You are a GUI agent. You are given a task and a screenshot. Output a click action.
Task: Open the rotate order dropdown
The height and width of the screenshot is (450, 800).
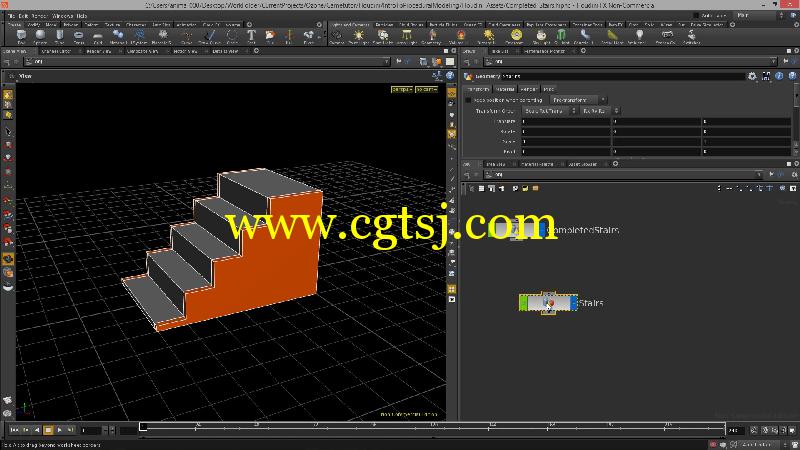coord(599,111)
